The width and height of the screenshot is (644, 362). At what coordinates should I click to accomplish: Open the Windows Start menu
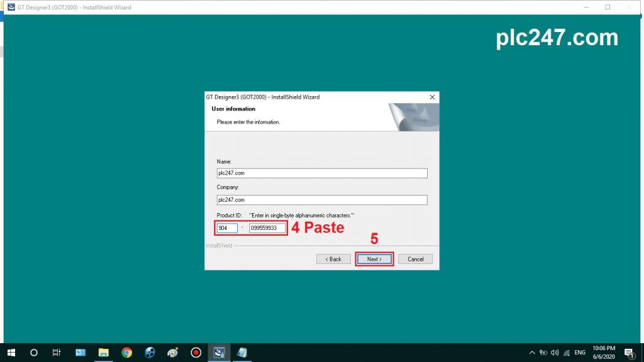tap(11, 353)
